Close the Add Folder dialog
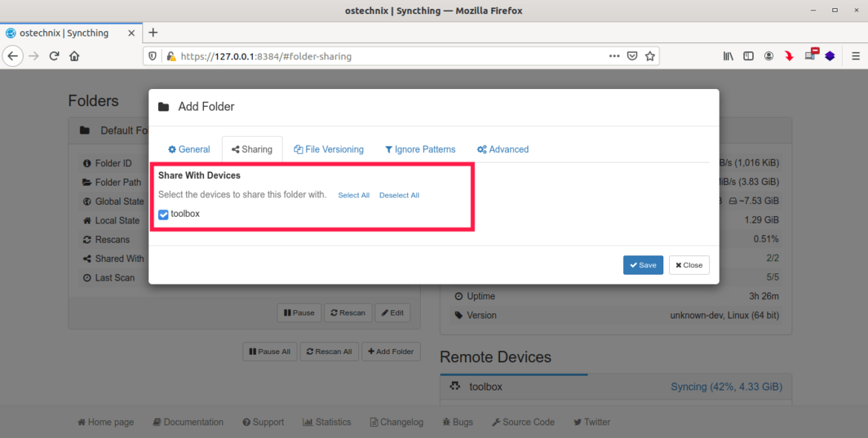Viewport: 868px width, 438px height. pyautogui.click(x=688, y=265)
